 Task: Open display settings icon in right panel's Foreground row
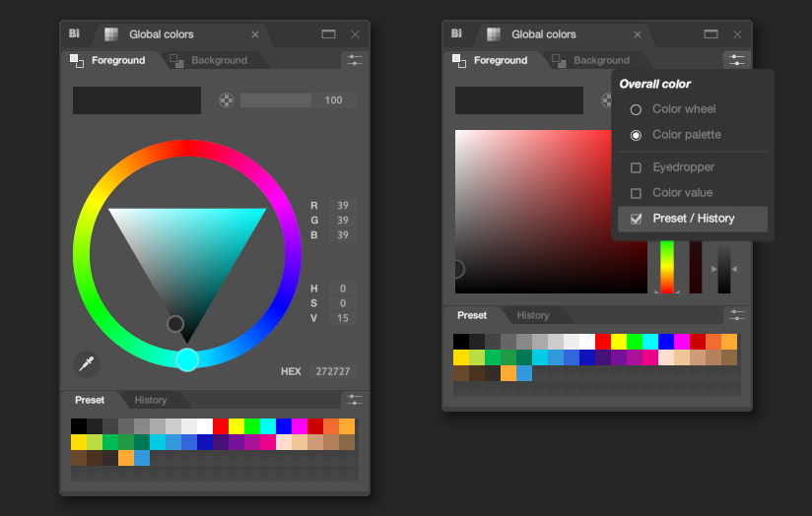coord(737,60)
